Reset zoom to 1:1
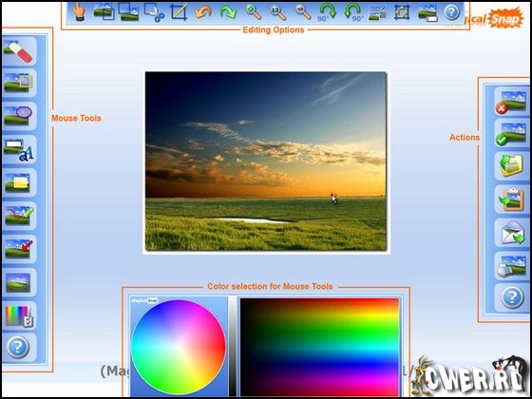The image size is (532, 399). [x=278, y=12]
